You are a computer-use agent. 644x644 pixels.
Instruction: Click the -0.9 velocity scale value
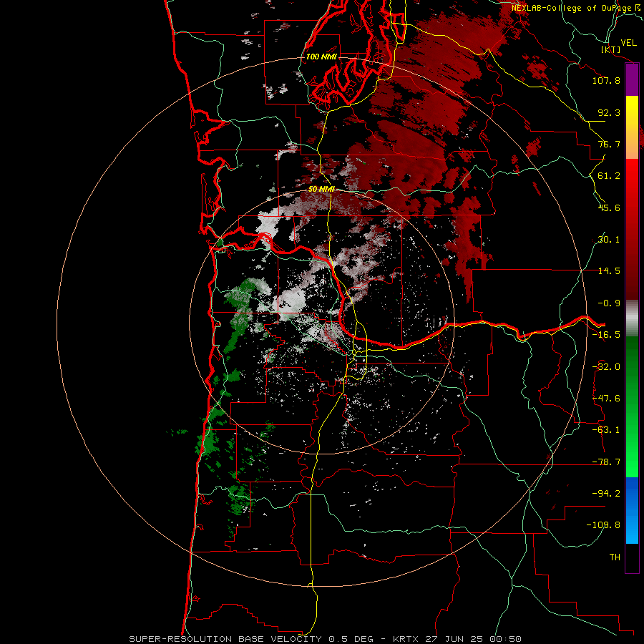click(x=609, y=303)
